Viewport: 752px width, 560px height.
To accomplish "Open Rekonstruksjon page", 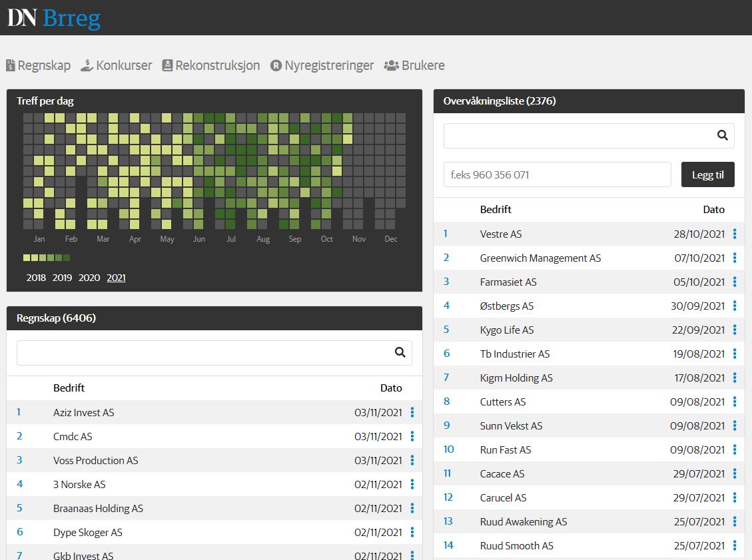I will 210,65.
